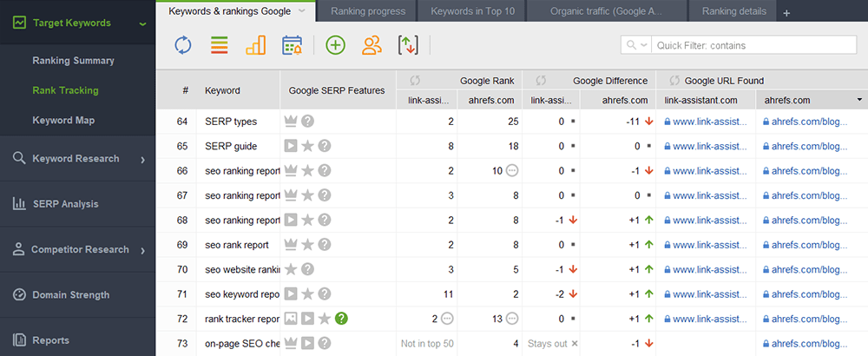The height and width of the screenshot is (356, 868).
Task: Open Ranking Summary in the sidebar
Action: 73,61
